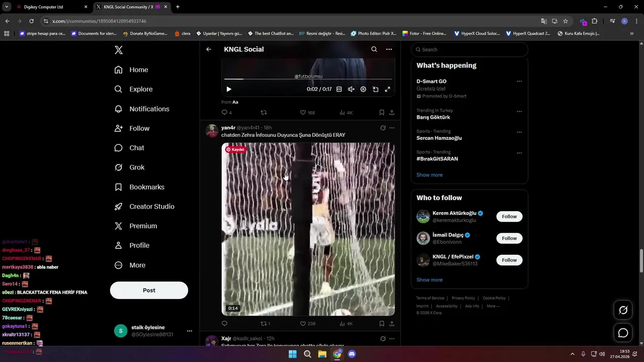The width and height of the screenshot is (644, 362).
Task: Bookmark yan4r's post
Action: click(x=382, y=323)
